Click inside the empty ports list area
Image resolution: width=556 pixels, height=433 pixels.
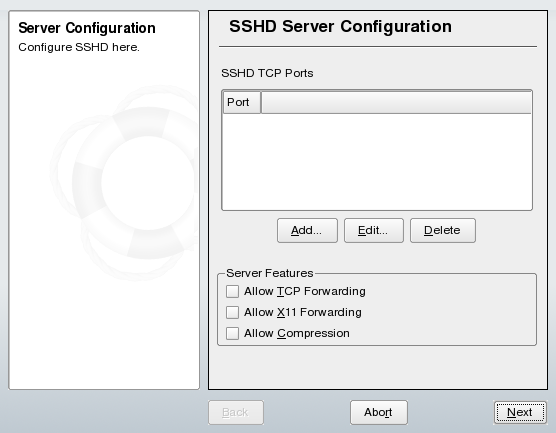tap(377, 161)
